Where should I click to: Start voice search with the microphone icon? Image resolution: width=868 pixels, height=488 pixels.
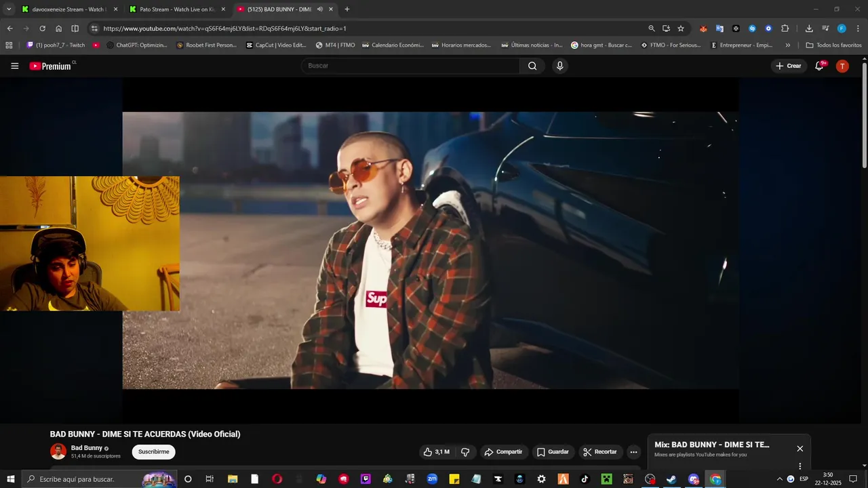[559, 66]
